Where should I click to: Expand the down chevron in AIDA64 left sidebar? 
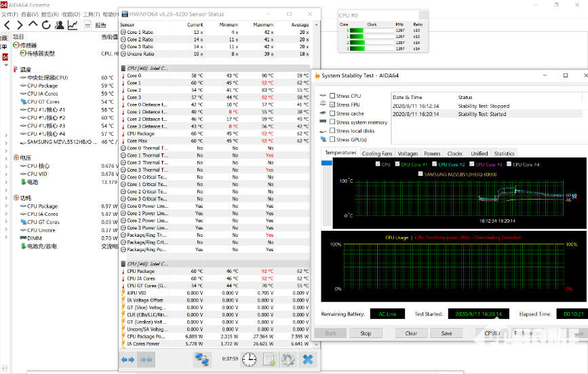(6, 65)
